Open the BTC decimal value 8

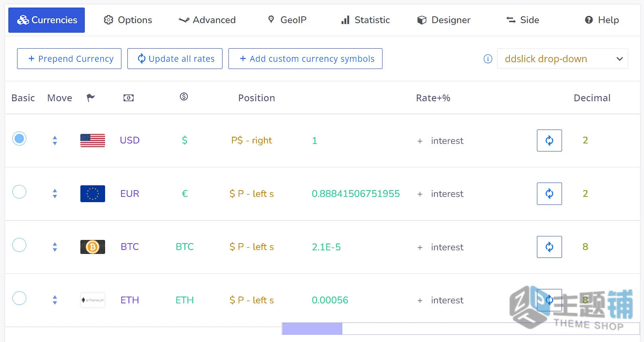(x=585, y=247)
